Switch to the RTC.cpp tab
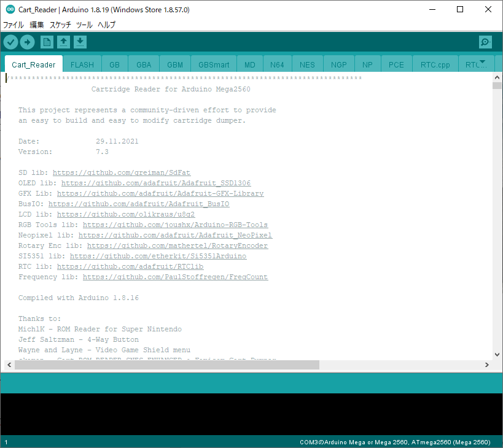503x448 pixels. pos(435,64)
